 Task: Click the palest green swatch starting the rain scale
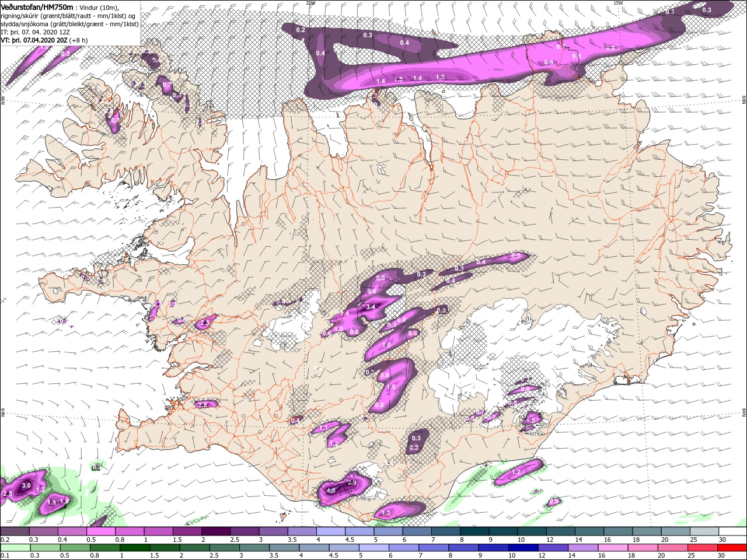(x=15, y=548)
